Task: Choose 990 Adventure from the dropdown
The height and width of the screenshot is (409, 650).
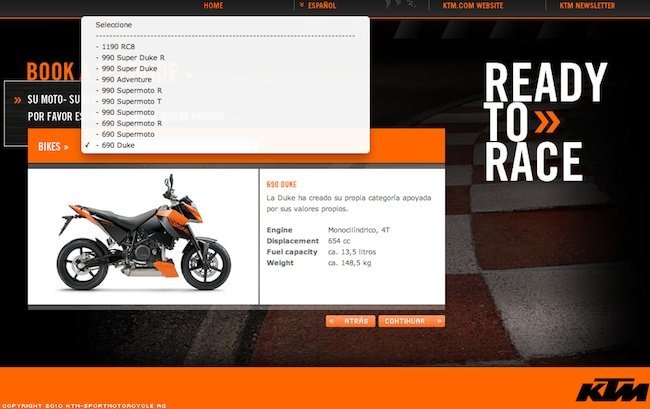Action: [225, 80]
